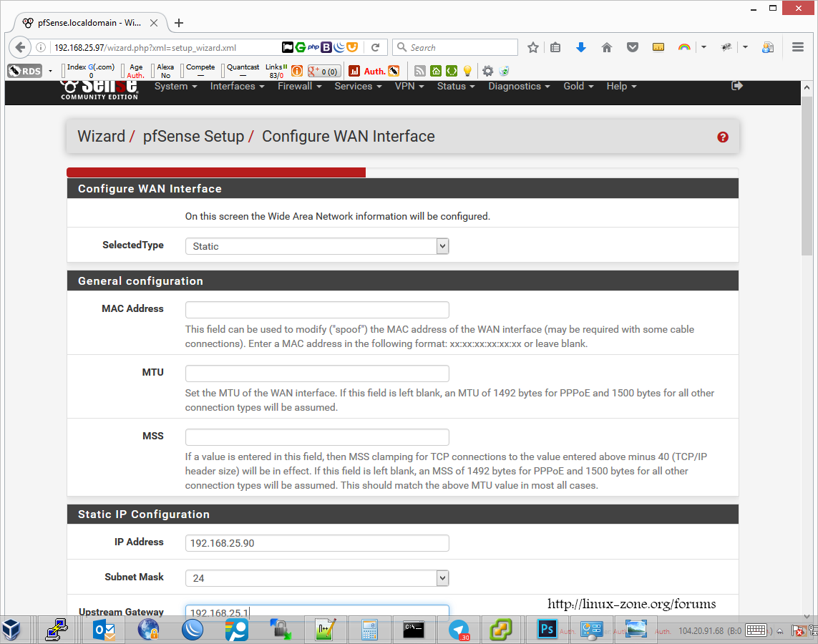
Task: Open a new browser tab
Action: tap(179, 23)
